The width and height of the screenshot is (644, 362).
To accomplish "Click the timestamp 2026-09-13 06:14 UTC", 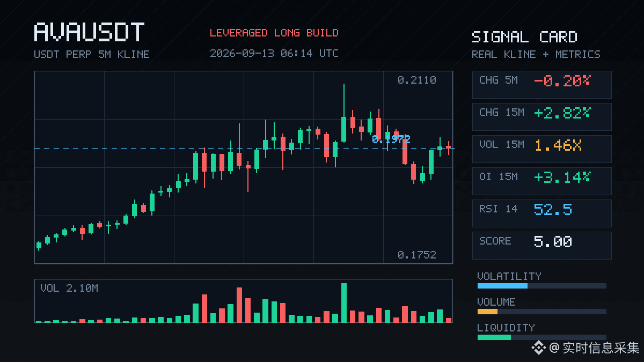I will pos(274,53).
